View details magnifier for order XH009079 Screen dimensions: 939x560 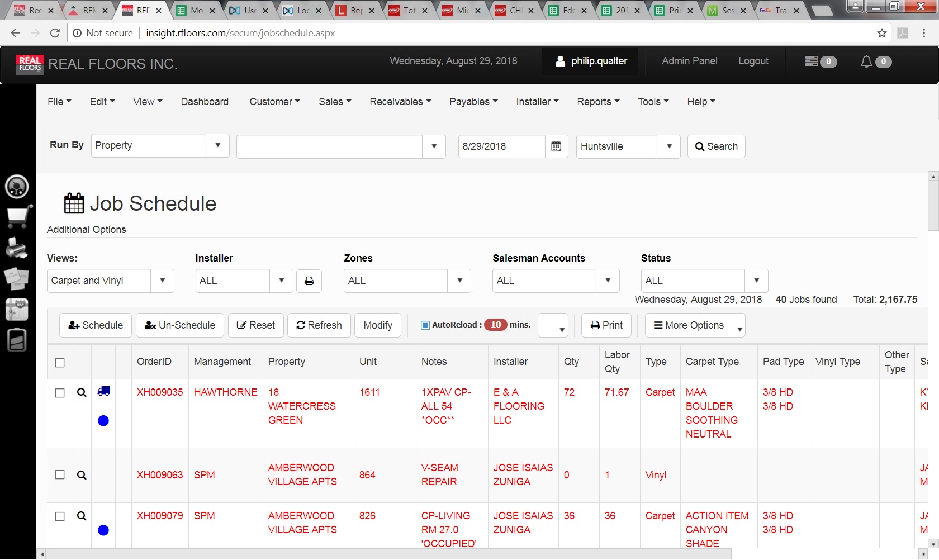82,516
